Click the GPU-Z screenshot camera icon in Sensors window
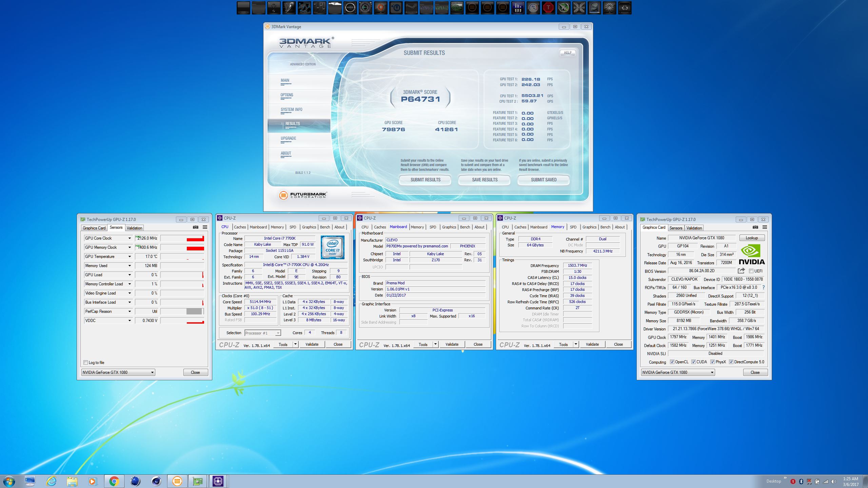The image size is (868, 488). 196,227
